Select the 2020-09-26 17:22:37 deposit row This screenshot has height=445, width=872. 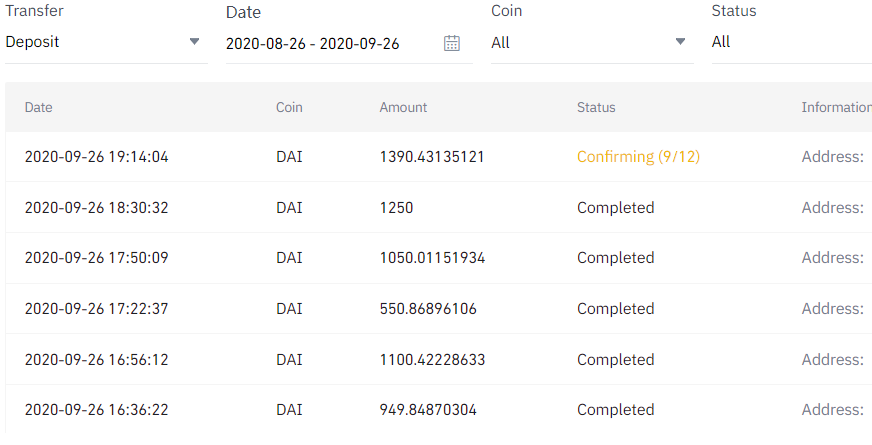pos(439,309)
